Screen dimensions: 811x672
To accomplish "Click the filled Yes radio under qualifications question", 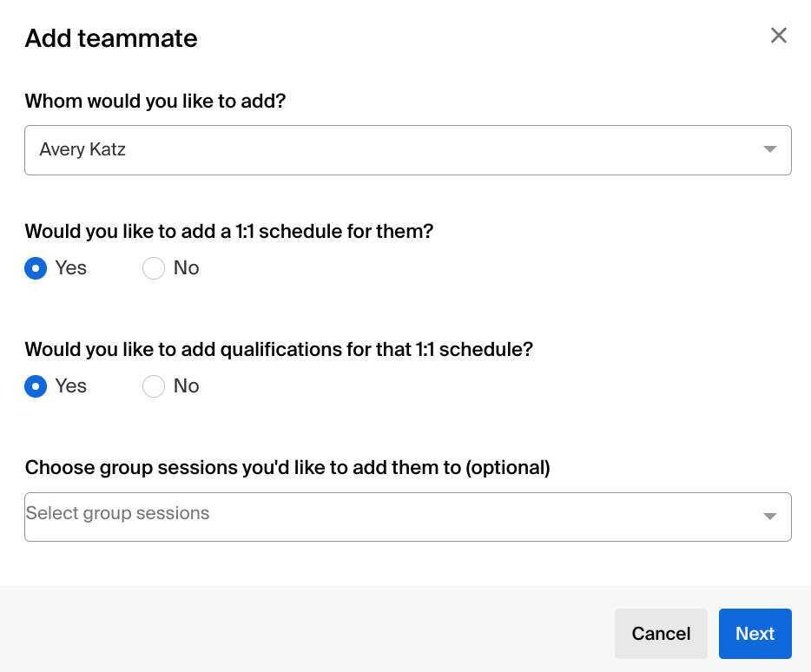I will click(x=36, y=386).
